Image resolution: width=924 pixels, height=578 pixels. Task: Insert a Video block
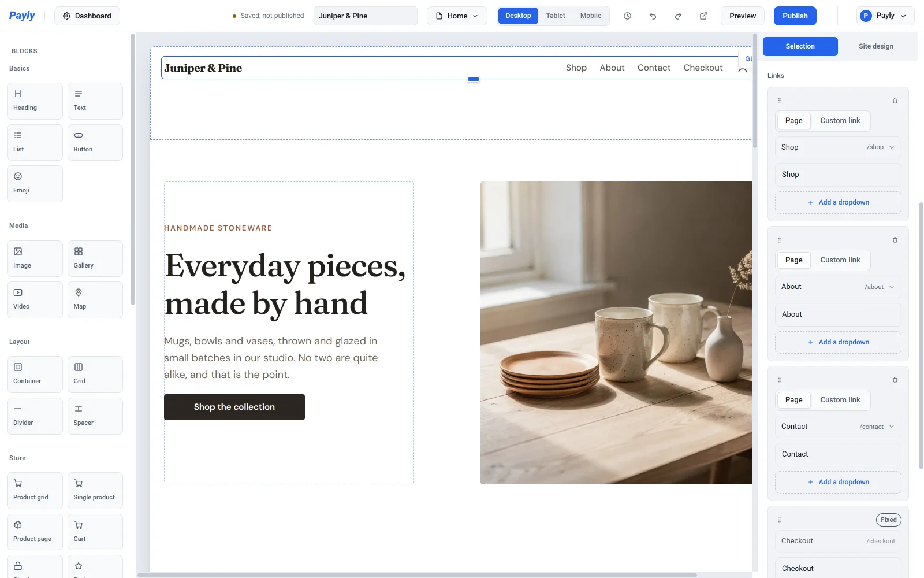pyautogui.click(x=35, y=300)
